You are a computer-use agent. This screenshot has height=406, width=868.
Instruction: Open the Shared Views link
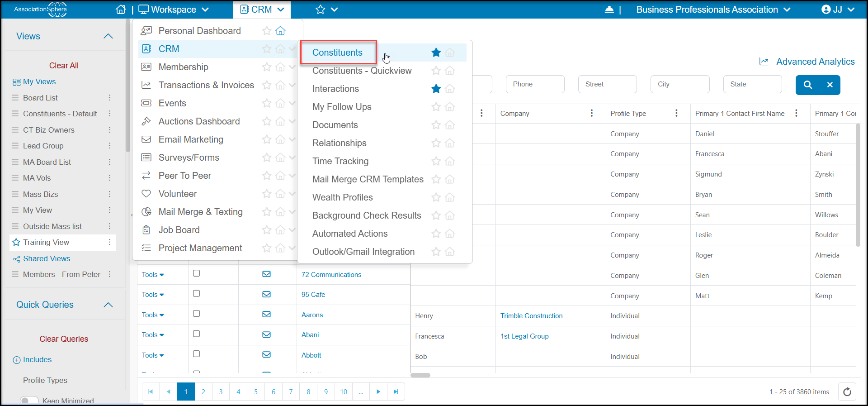[x=47, y=258]
